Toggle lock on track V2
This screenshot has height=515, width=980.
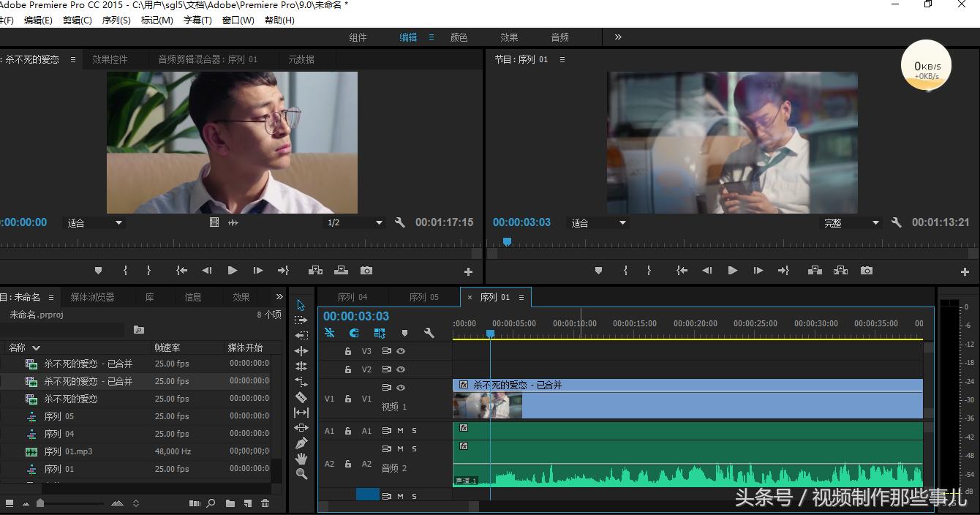tap(348, 369)
